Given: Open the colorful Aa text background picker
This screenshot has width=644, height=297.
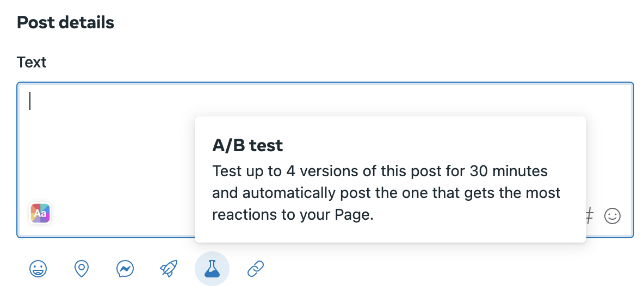Looking at the screenshot, I should click(40, 213).
